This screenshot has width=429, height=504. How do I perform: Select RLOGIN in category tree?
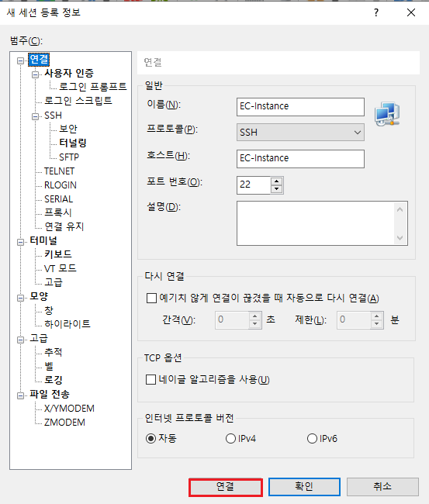click(x=61, y=185)
